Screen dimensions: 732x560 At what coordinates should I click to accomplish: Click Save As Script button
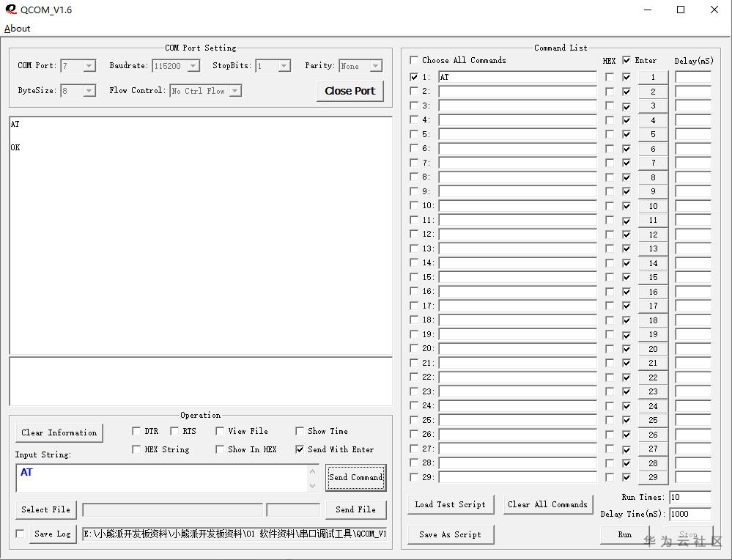[451, 535]
